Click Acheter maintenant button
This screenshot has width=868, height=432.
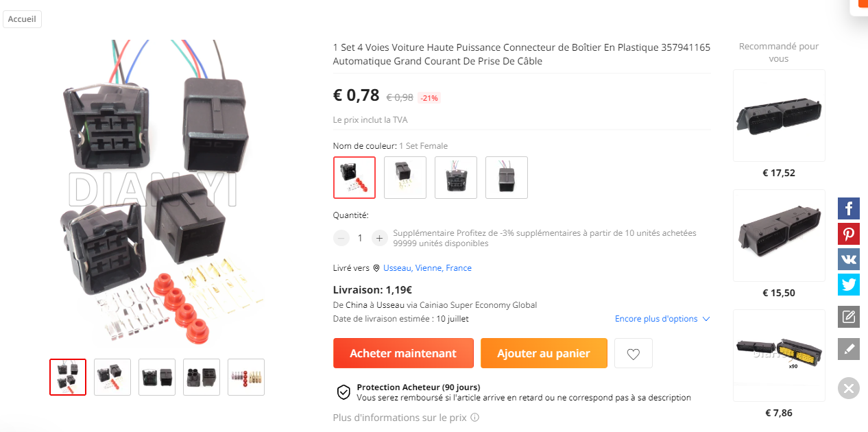[403, 353]
